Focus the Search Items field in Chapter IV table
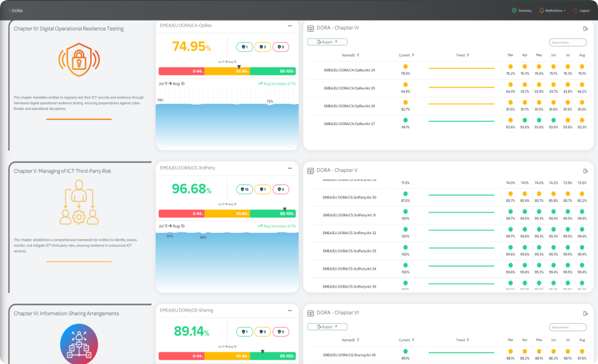 (568, 42)
